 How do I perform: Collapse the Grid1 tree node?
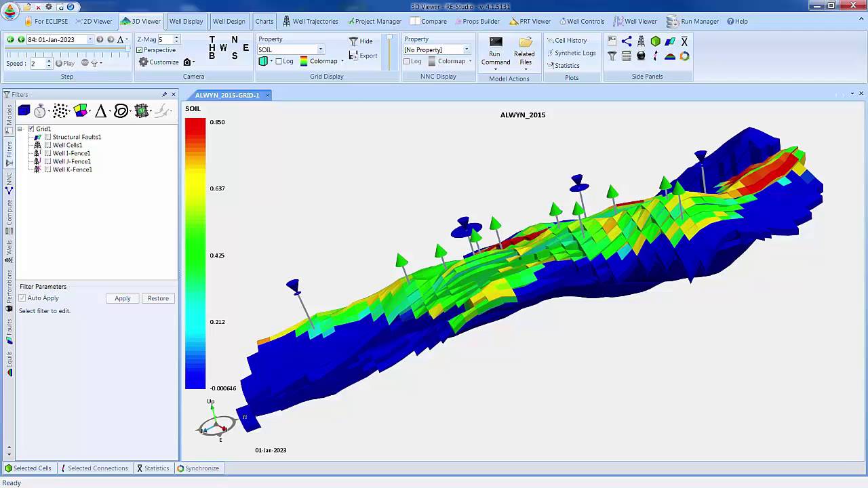tap(20, 129)
